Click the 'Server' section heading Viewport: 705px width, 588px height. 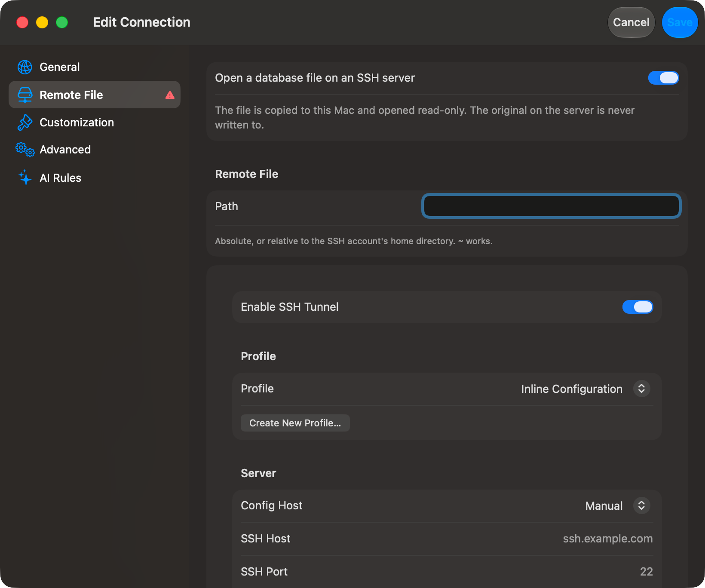258,473
